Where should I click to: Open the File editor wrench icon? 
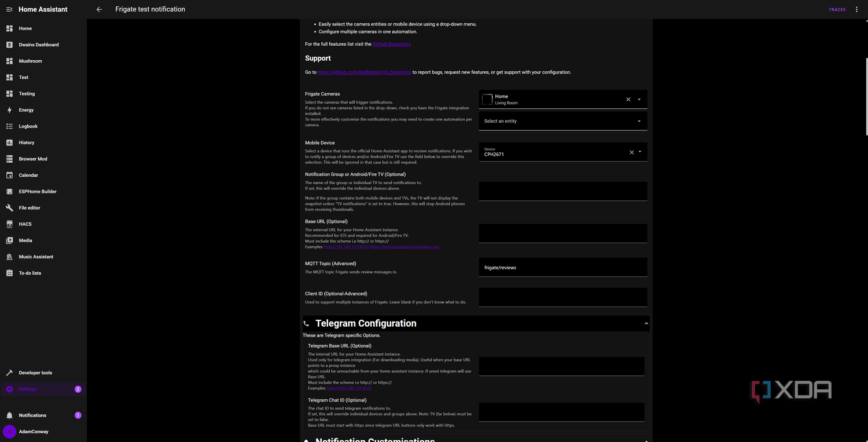[9, 208]
